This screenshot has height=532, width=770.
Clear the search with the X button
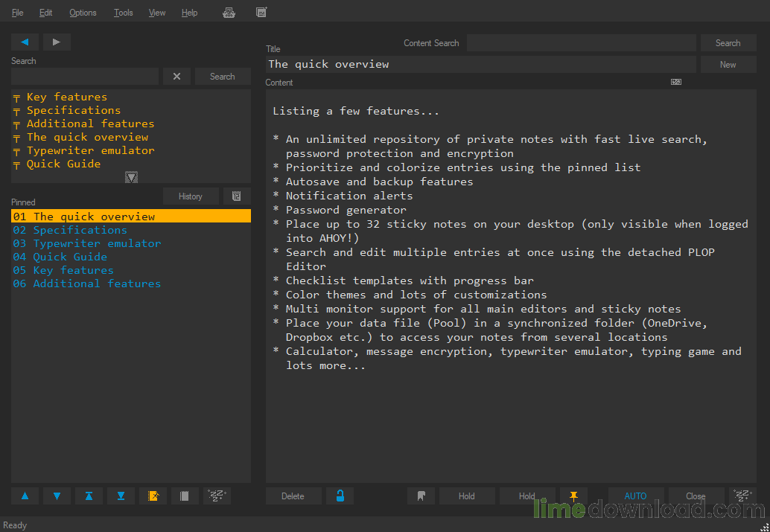point(176,77)
